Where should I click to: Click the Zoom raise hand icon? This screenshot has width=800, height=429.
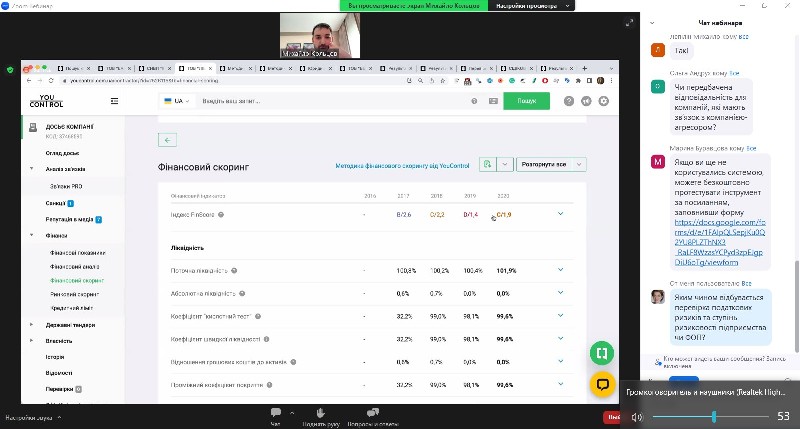coord(322,412)
